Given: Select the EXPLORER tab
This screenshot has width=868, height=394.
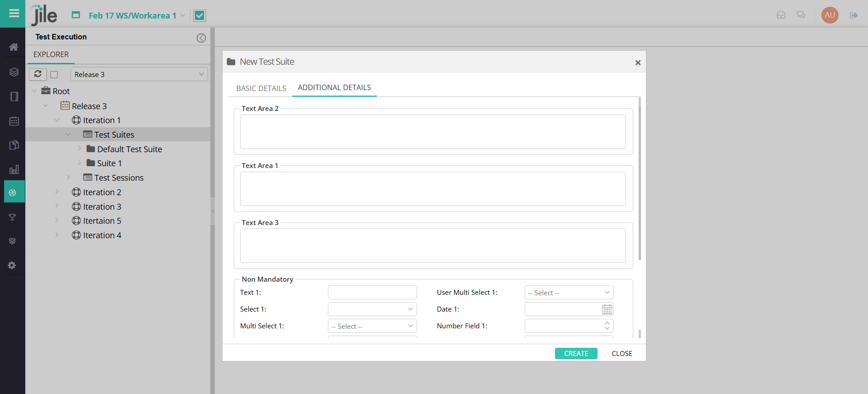Looking at the screenshot, I should pyautogui.click(x=51, y=54).
